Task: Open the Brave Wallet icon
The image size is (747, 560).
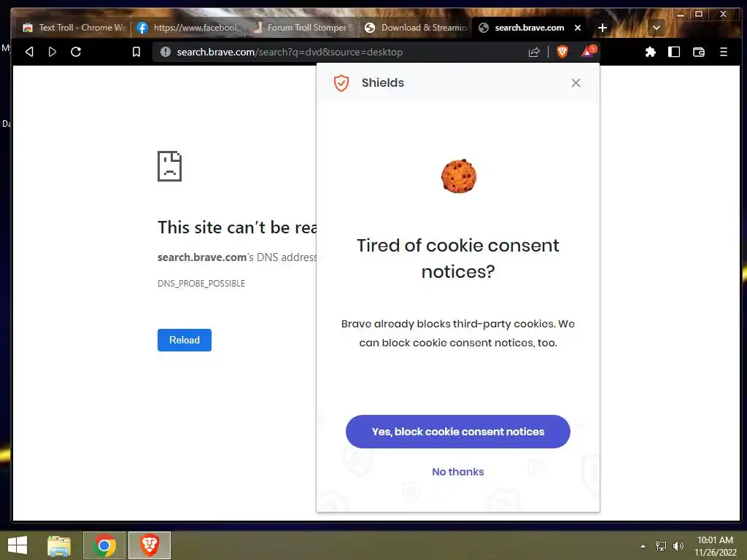Action: pos(698,52)
